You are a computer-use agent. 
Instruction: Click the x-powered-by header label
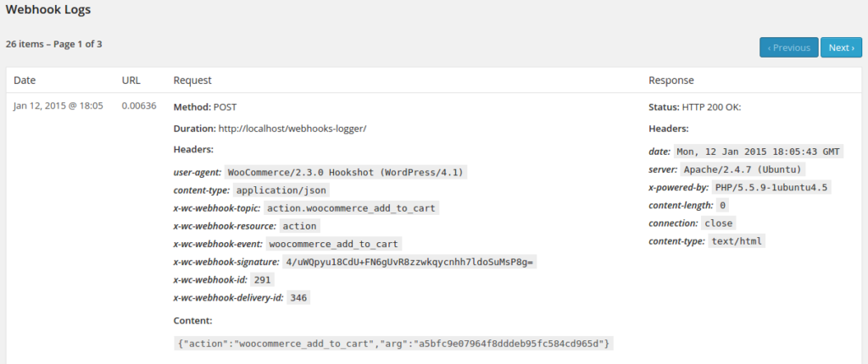click(x=678, y=188)
